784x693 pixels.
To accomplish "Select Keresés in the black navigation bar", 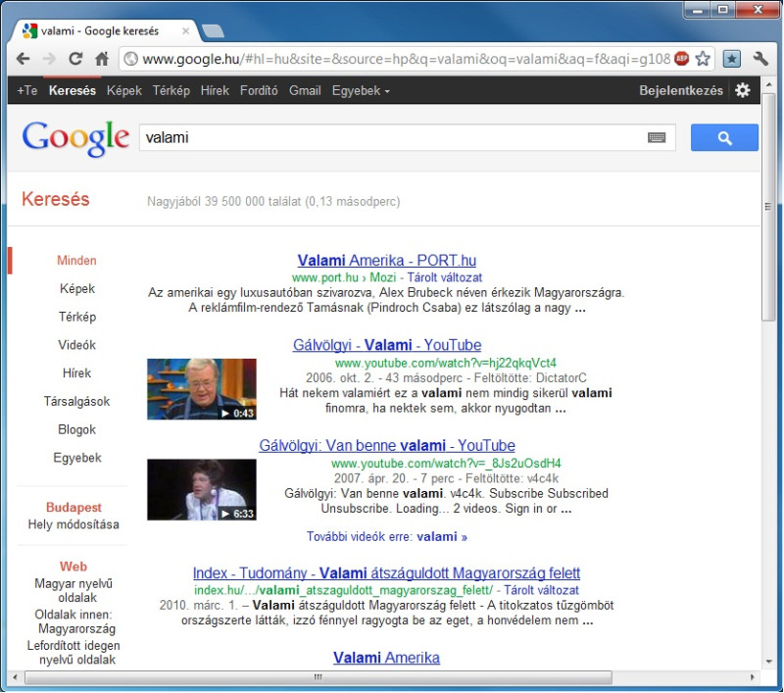I will tap(73, 90).
